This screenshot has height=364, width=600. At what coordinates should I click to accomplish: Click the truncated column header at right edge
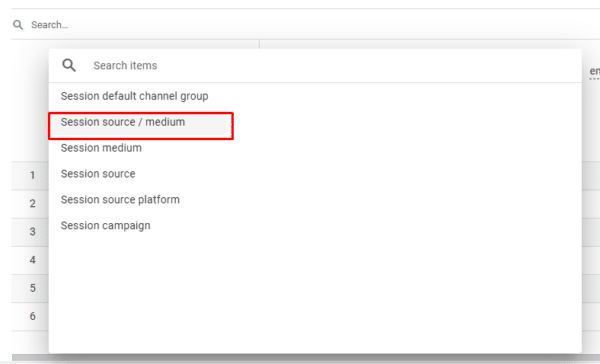click(594, 72)
